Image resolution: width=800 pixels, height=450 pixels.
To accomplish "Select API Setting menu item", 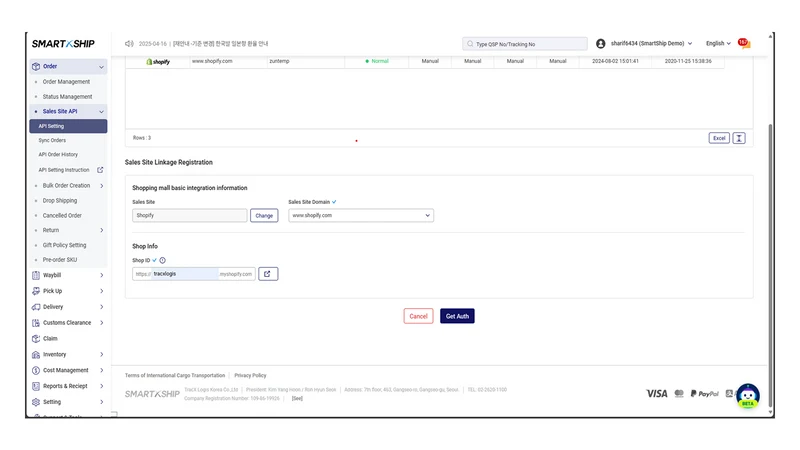I will 68,126.
